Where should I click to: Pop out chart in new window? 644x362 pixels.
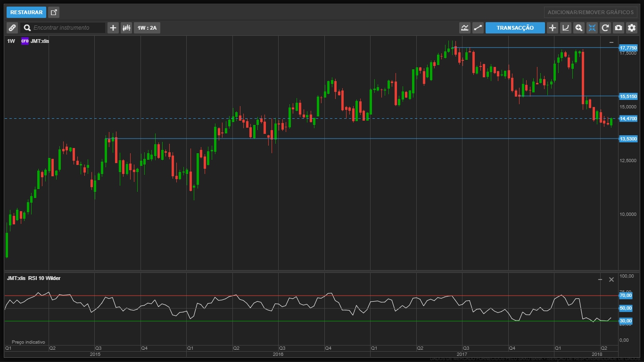click(54, 12)
